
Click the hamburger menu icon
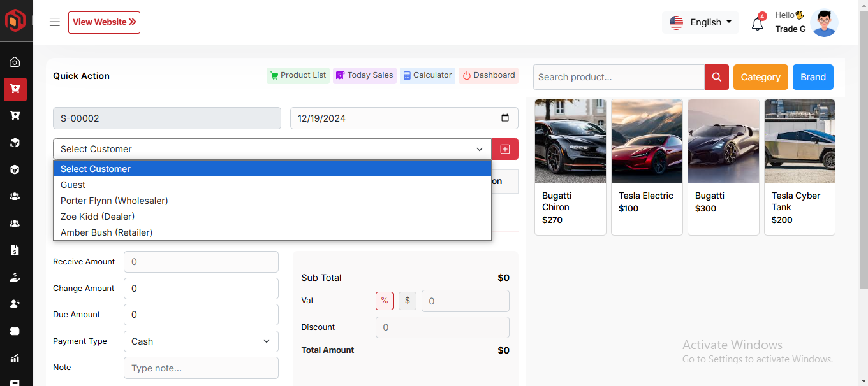55,22
